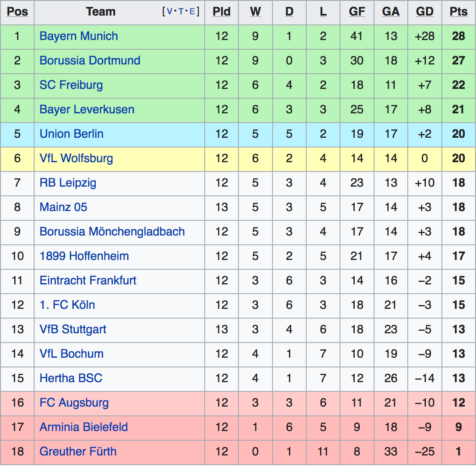The image size is (476, 466).
Task: Select the Bayer Leverkusen link
Action: (x=87, y=110)
